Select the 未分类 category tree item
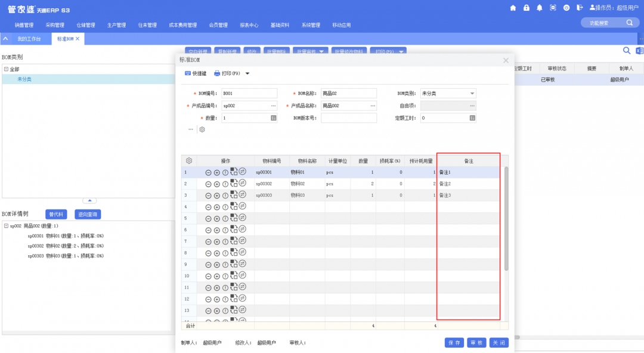The height and width of the screenshot is (353, 644). (x=24, y=79)
